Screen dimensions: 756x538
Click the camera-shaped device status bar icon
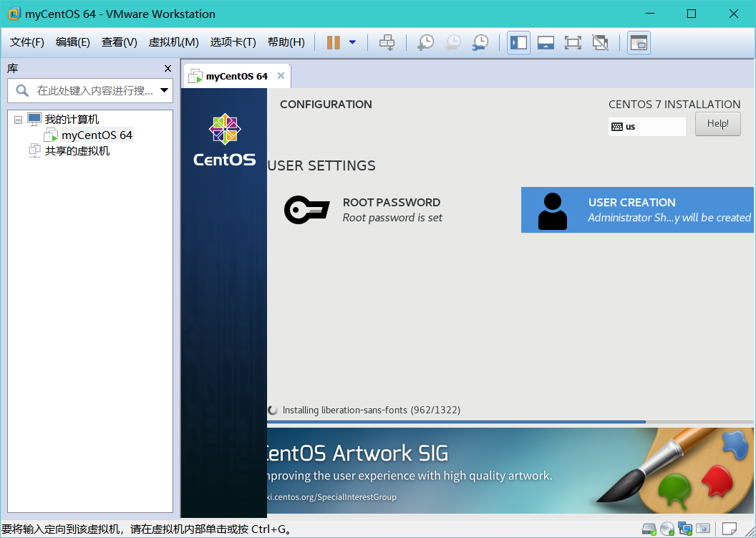pos(703,529)
